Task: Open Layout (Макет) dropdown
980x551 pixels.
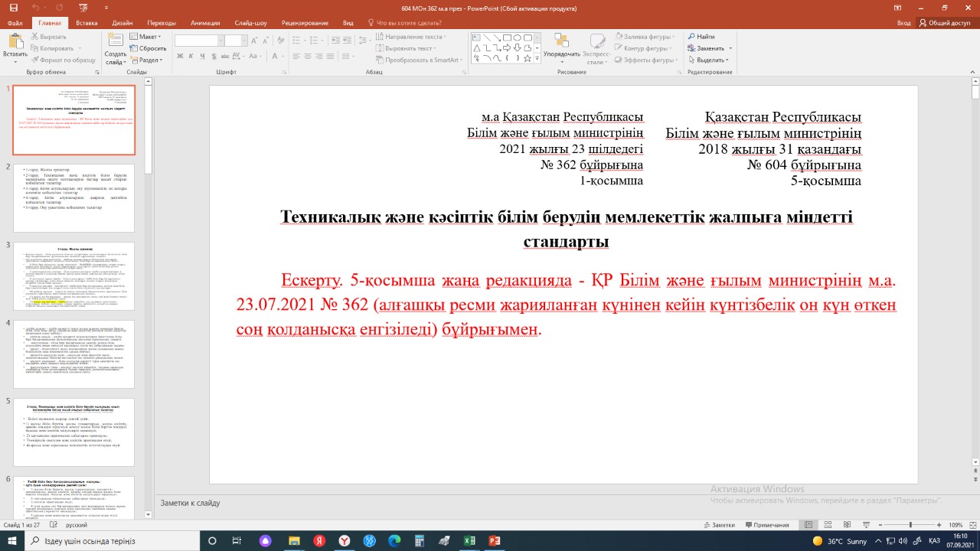Action: (145, 36)
